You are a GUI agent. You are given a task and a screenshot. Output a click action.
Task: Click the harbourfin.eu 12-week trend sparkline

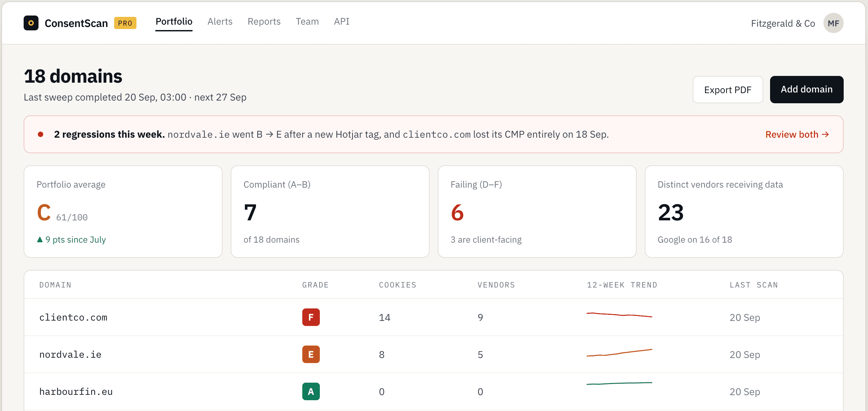click(619, 383)
